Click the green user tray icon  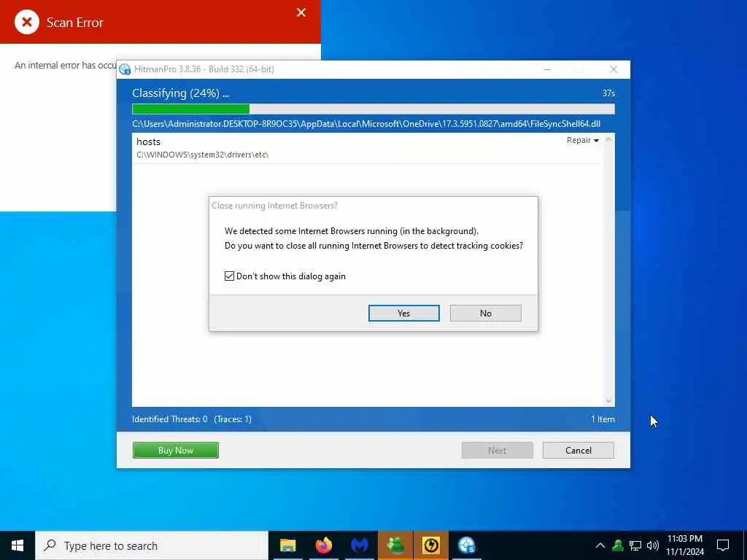tap(618, 545)
